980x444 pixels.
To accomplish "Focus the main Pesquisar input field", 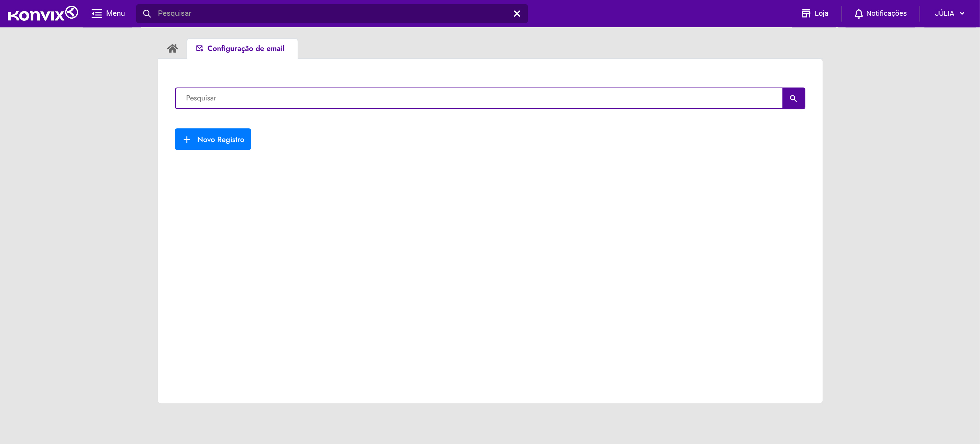I will pos(479,98).
